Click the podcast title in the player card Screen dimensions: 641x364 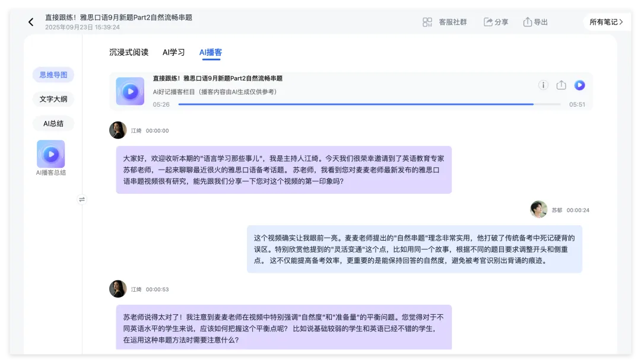(x=217, y=78)
